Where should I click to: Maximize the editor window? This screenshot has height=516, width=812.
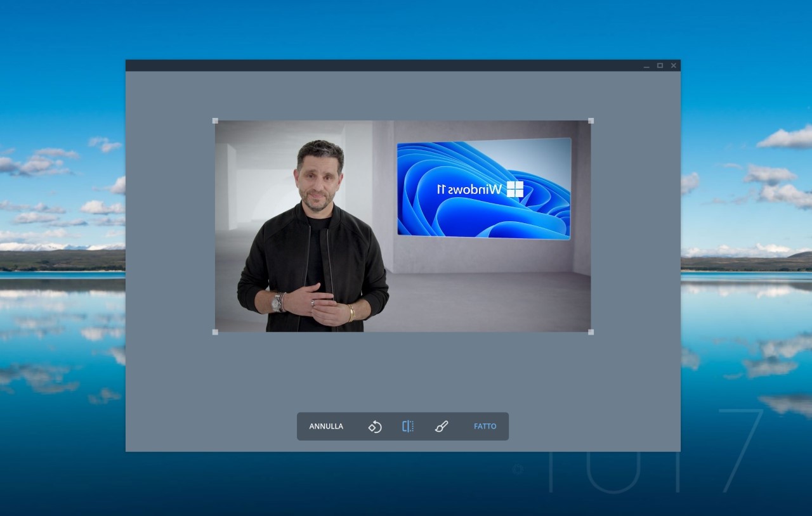pyautogui.click(x=660, y=65)
